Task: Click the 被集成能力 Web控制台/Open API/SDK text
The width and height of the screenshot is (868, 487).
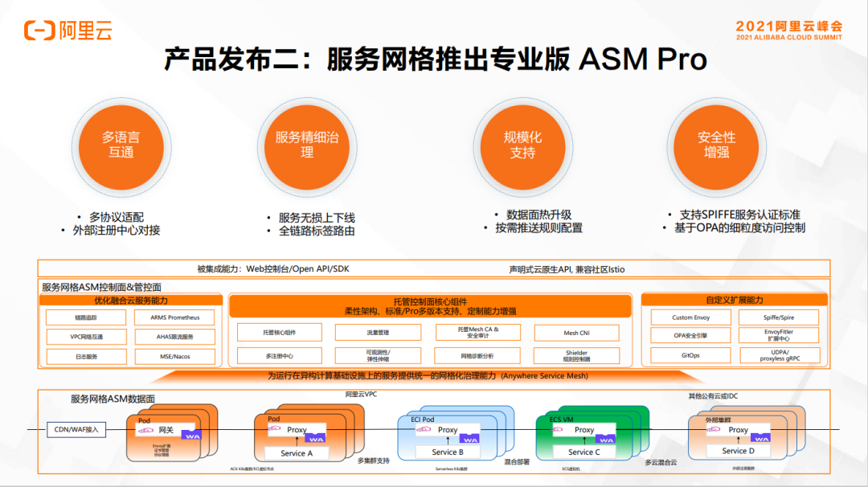Action: 273,269
